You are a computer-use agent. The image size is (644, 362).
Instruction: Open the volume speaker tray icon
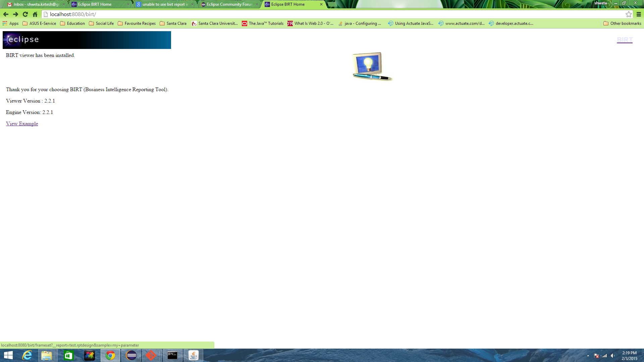613,356
